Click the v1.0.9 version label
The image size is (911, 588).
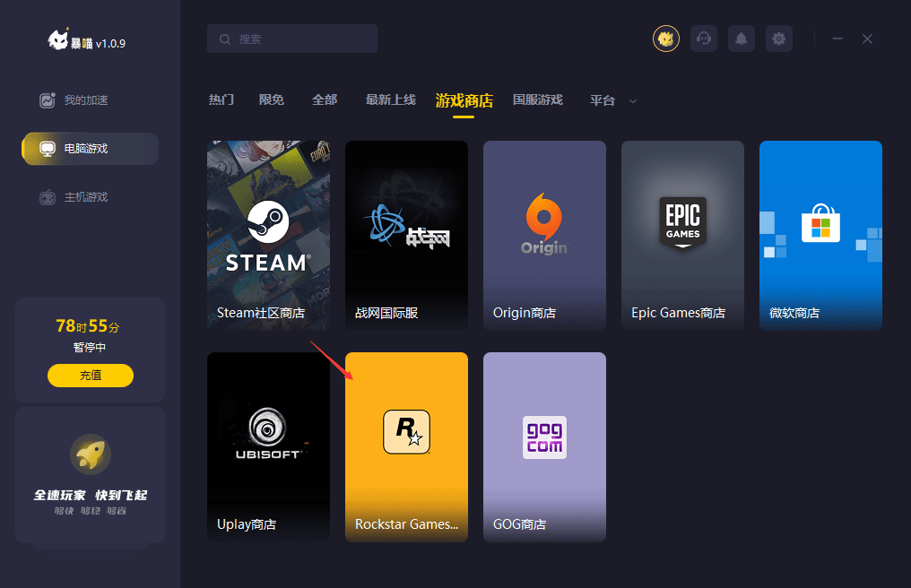tap(110, 44)
